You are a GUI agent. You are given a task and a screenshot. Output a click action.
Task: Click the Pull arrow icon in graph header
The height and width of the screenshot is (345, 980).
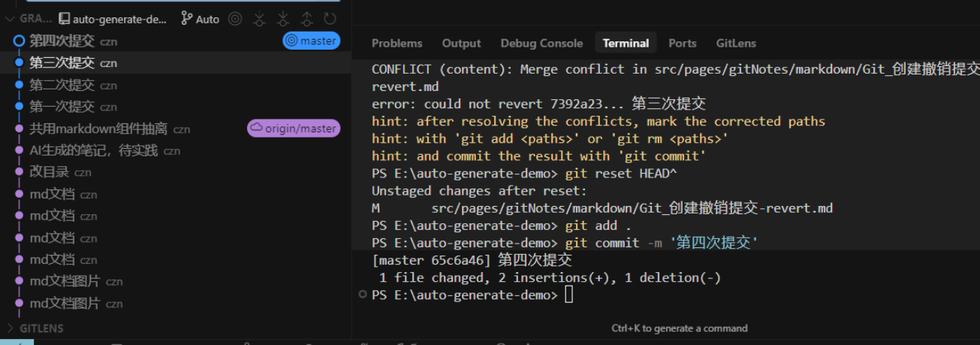coord(283,19)
